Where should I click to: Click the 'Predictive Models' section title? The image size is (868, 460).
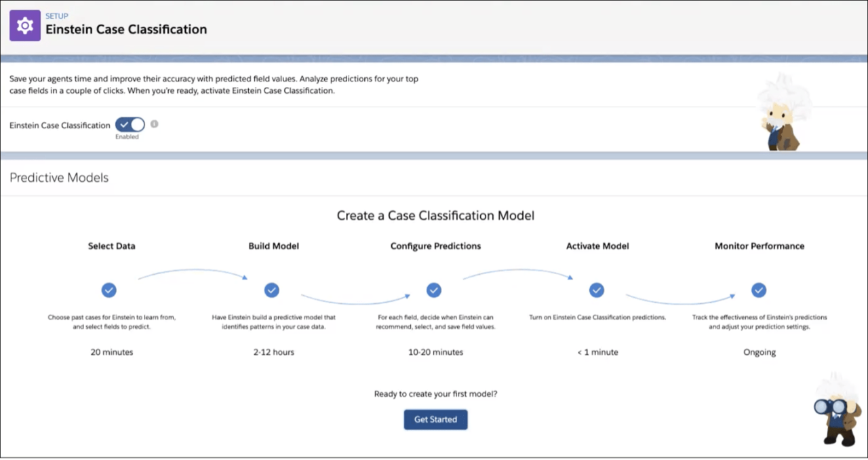click(x=59, y=178)
